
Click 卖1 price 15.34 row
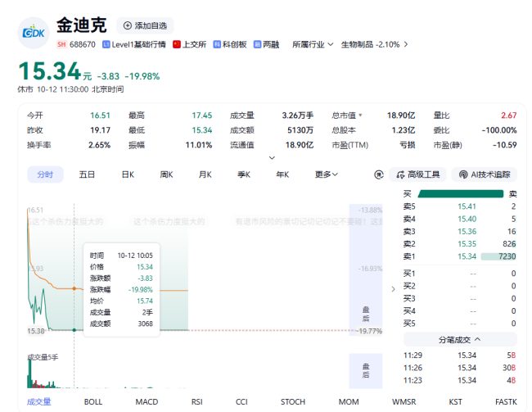459,256
